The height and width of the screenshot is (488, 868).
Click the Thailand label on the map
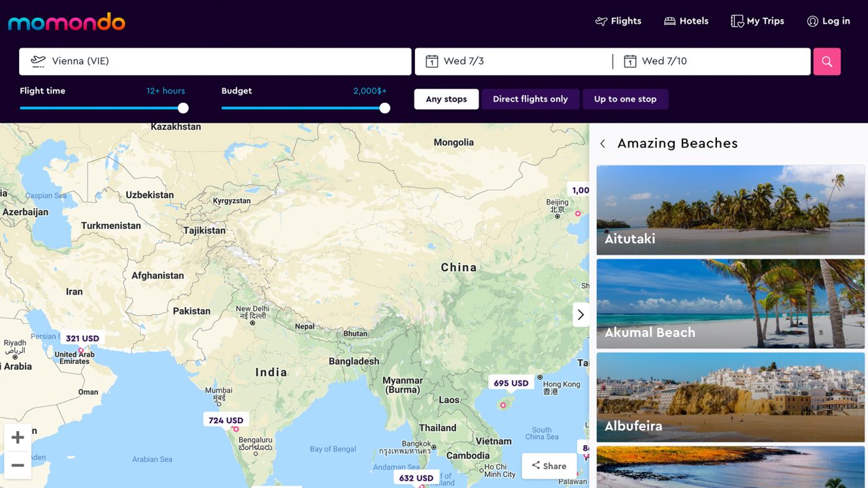[x=438, y=428]
